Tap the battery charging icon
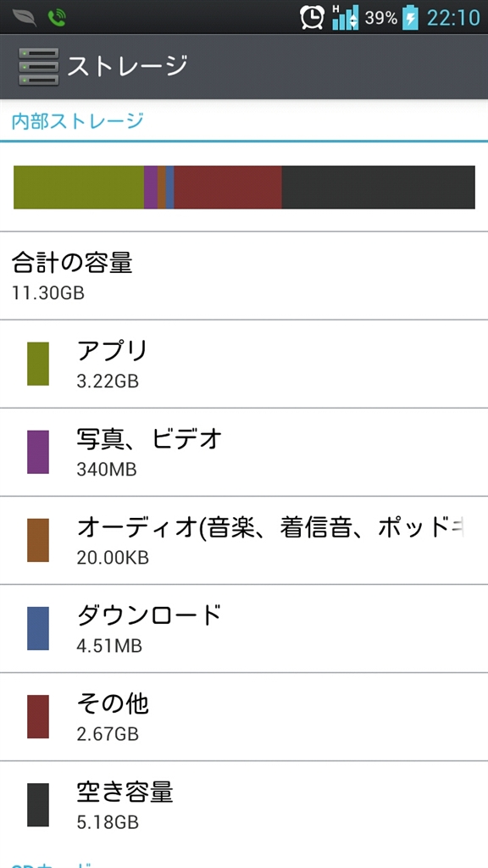The image size is (488, 868). (x=410, y=17)
